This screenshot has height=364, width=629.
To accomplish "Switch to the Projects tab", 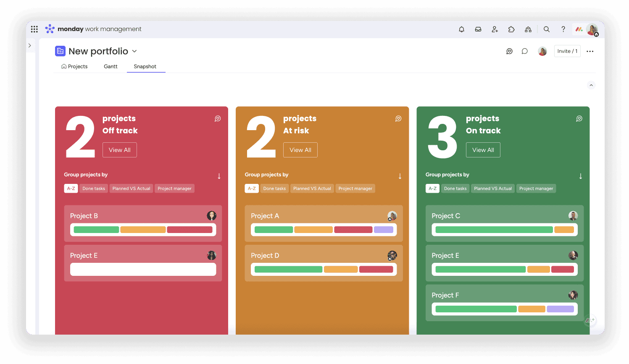I will pyautogui.click(x=75, y=66).
